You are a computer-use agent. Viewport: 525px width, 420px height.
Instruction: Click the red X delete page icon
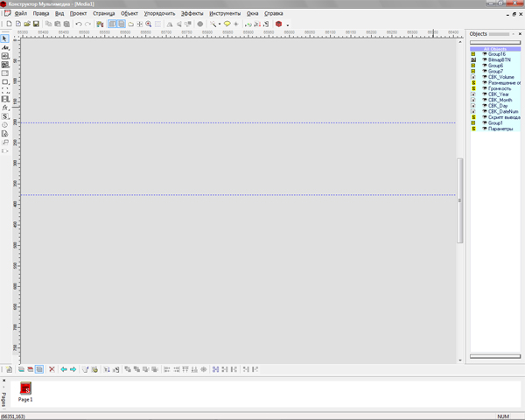[x=52, y=369]
